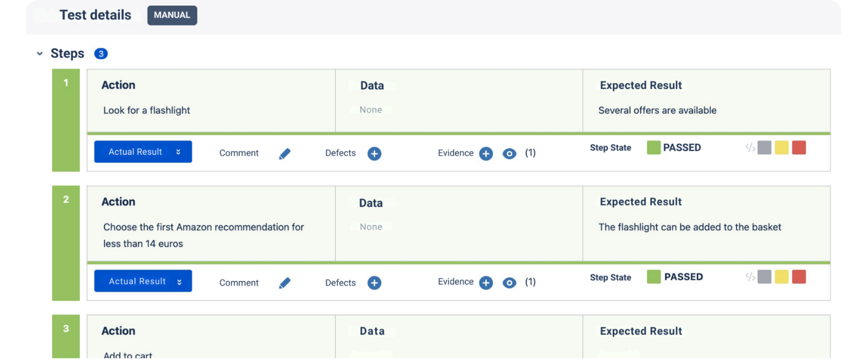Set step 2 state to gray swatch
Image resolution: width=868 pixels, height=360 pixels.
click(764, 277)
